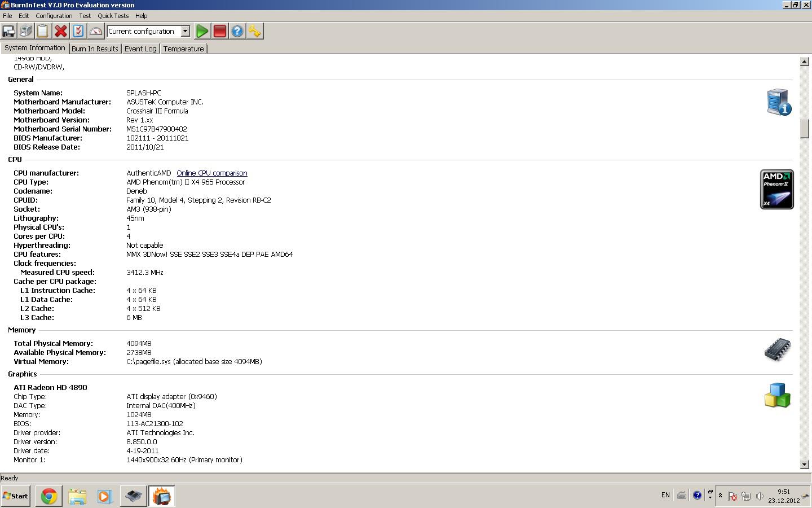Click the yellow key license icon
Image resolution: width=812 pixels, height=508 pixels.
[x=255, y=31]
